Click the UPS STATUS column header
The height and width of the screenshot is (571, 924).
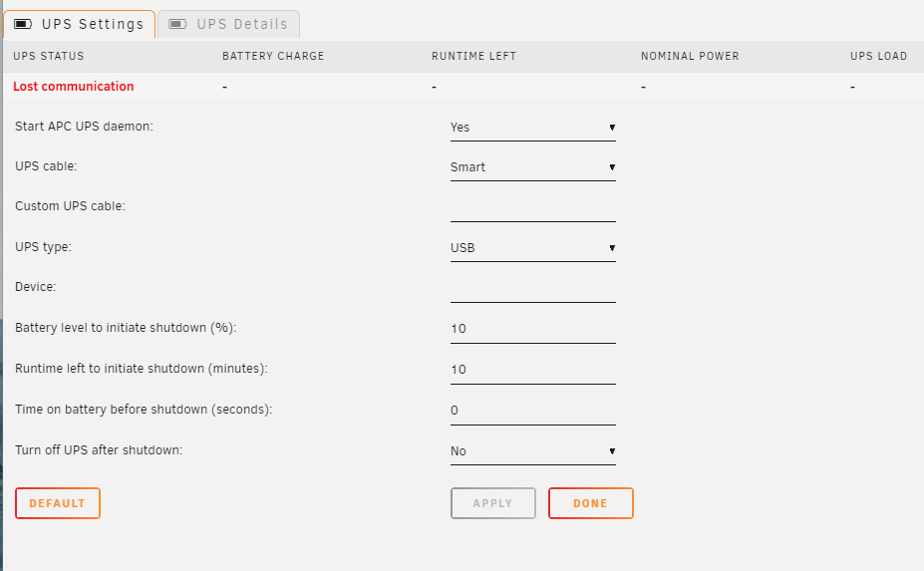coord(48,56)
